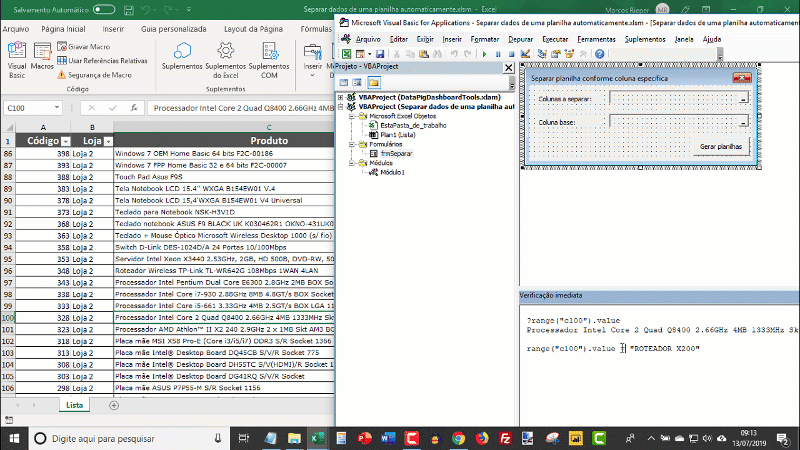800x450 pixels.
Task: Click the taskbar search box
Action: pos(131,438)
